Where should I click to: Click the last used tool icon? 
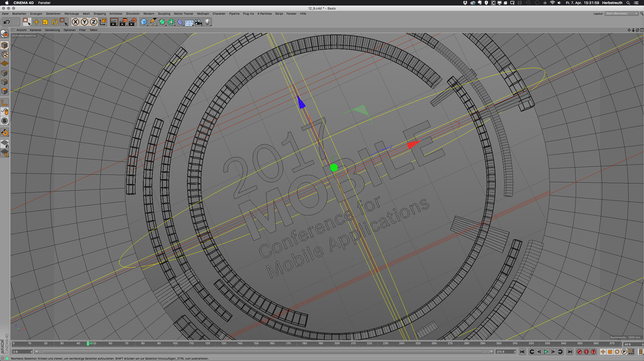click(64, 22)
